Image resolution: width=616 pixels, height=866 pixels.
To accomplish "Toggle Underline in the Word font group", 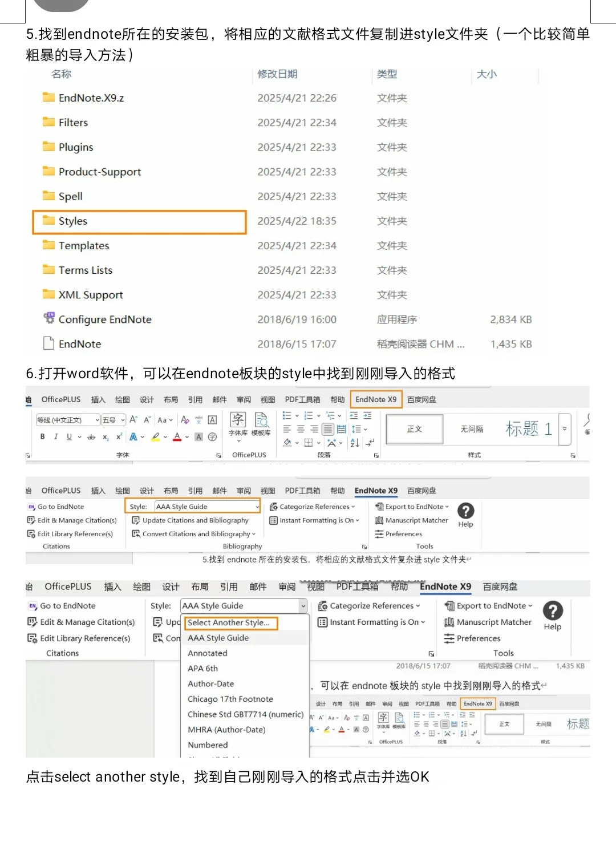I will 69,436.
